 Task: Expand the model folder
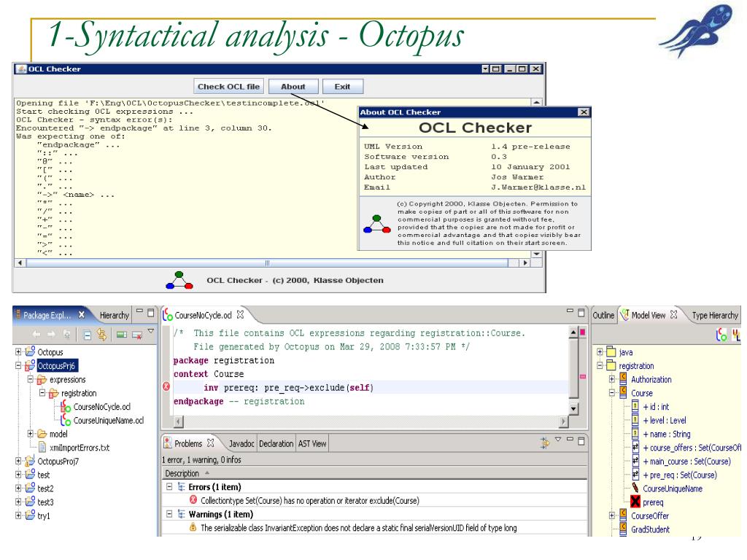[30, 434]
